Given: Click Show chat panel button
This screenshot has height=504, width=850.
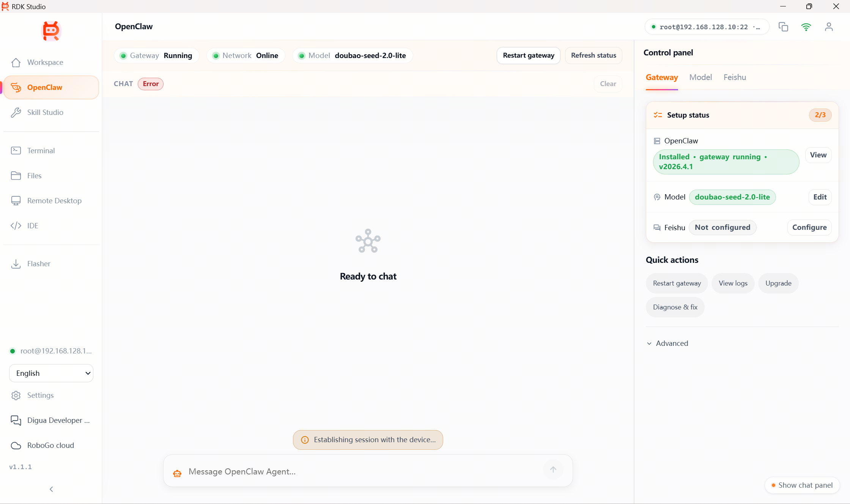Looking at the screenshot, I should click(x=802, y=485).
